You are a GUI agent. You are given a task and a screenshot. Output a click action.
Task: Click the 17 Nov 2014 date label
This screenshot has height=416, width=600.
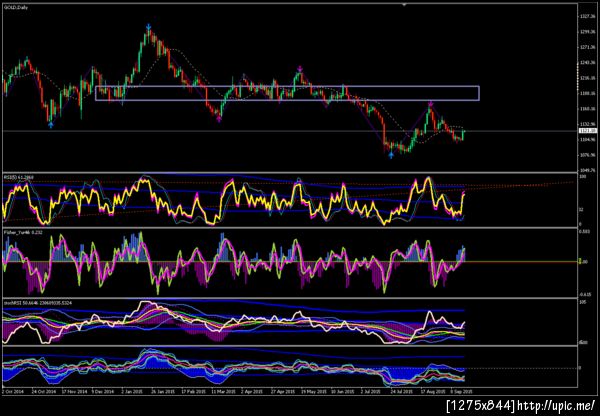pyautogui.click(x=73, y=392)
